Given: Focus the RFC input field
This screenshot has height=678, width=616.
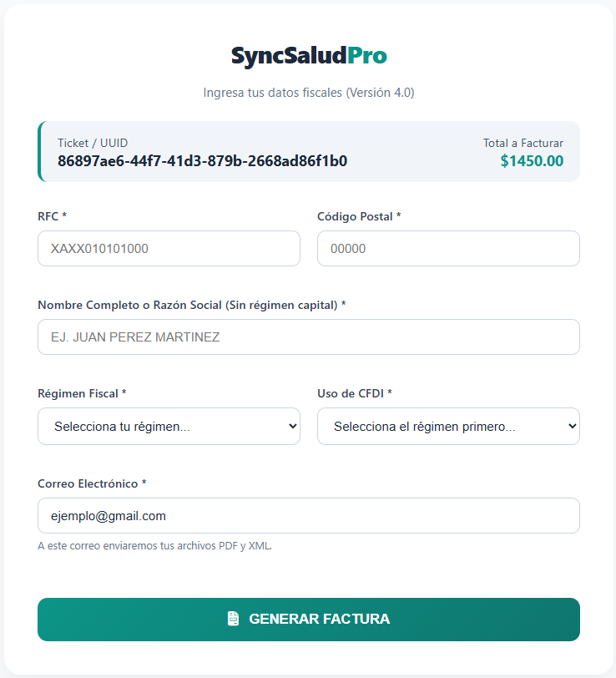Looking at the screenshot, I should coord(169,249).
